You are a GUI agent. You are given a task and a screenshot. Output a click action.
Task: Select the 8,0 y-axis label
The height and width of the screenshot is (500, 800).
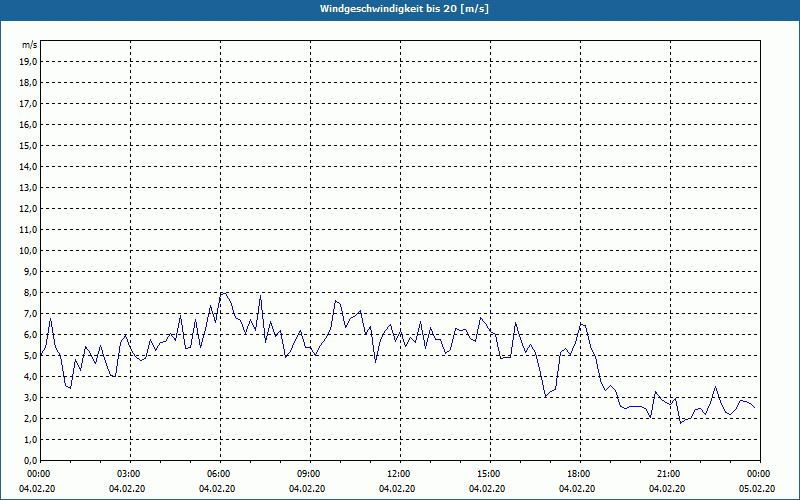pos(30,292)
